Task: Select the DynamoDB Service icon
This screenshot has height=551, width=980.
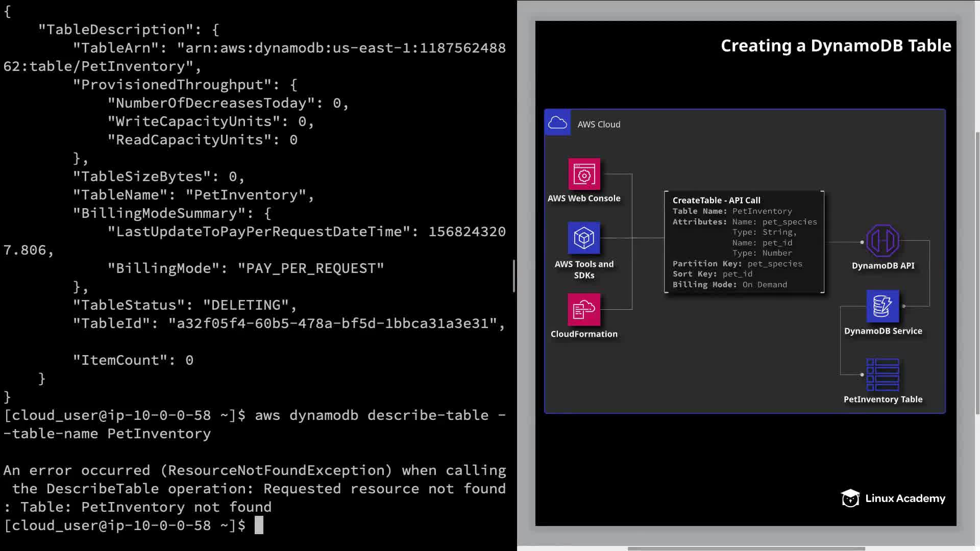Action: pos(883,306)
